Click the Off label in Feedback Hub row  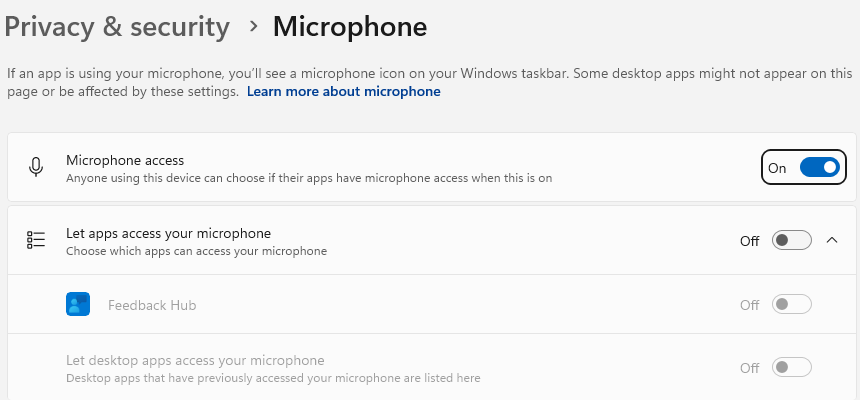point(749,305)
